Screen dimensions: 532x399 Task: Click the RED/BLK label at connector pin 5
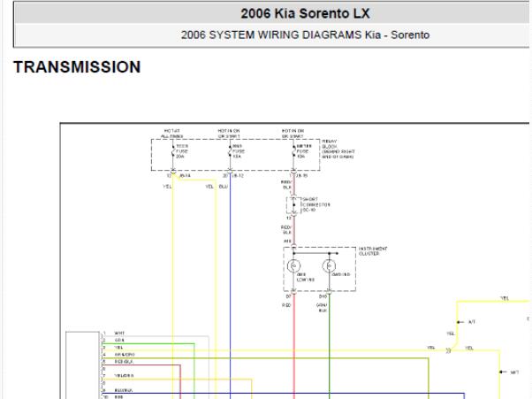[x=124, y=362]
